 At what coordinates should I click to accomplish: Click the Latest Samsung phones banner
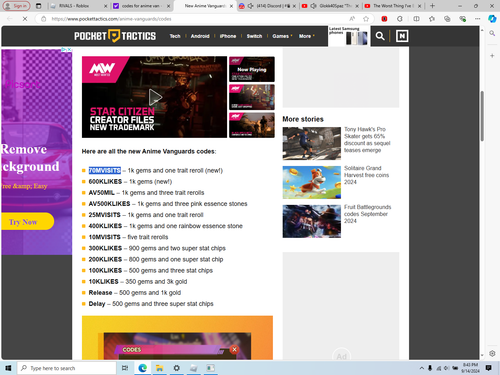point(349,36)
